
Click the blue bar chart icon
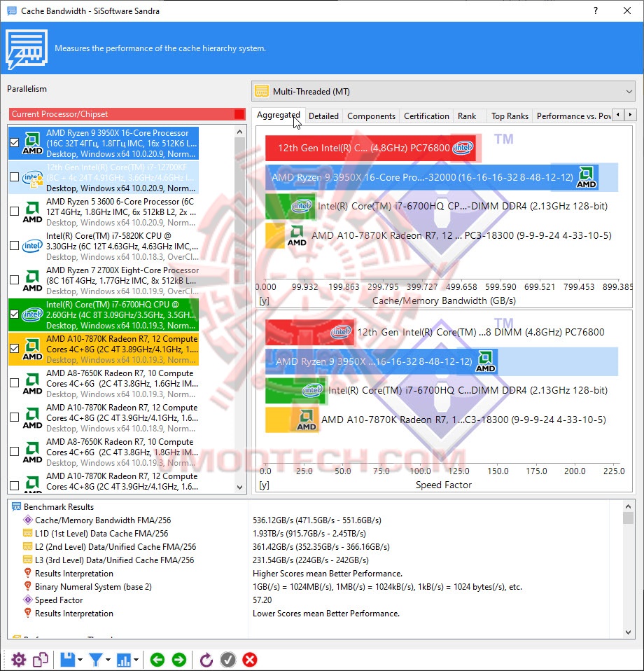(x=124, y=660)
